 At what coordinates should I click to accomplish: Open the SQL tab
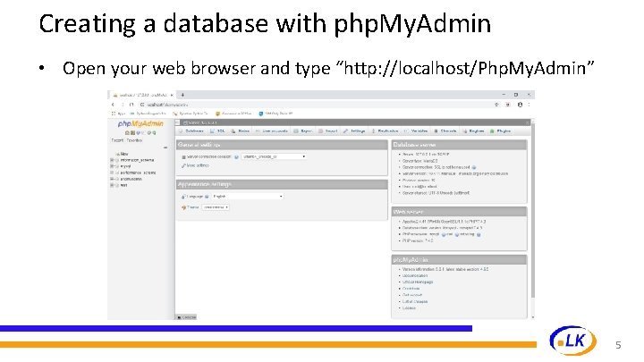(217, 130)
